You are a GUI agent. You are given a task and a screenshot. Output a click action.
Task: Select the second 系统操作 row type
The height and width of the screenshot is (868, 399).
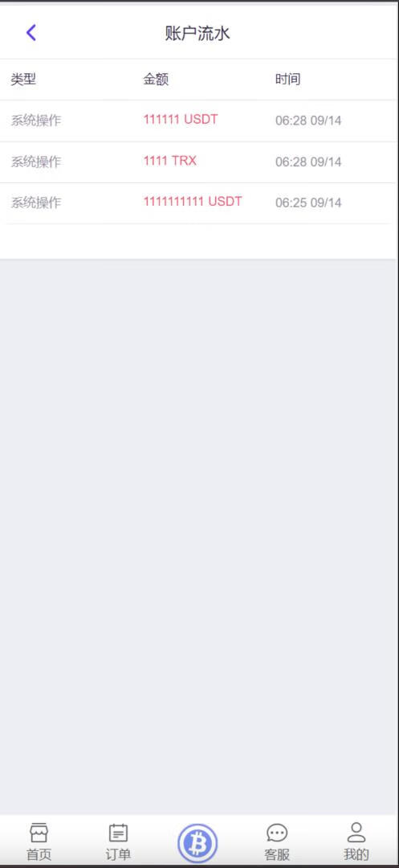click(36, 162)
